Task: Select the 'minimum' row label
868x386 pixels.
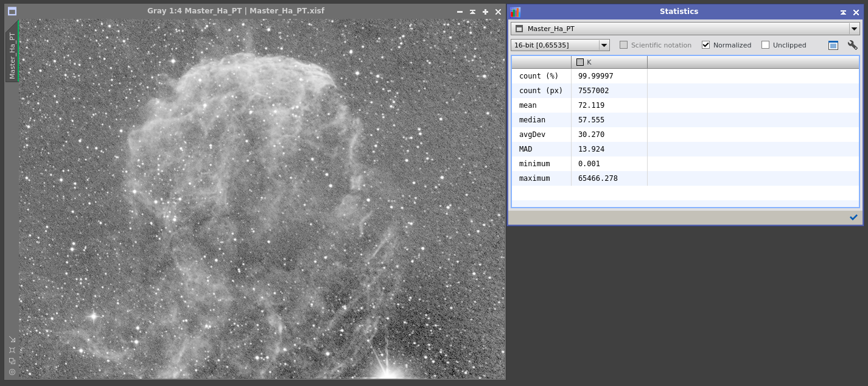Action: pos(534,164)
